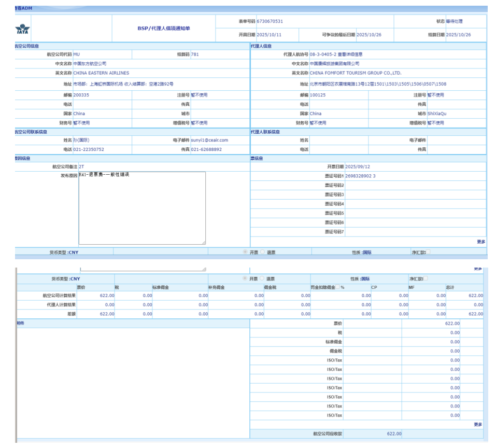Image resolution: width=496 pixels, height=448 pixels.
Task: Tick the 净汇款 checkbox above the MF column
Action: [x=426, y=279]
